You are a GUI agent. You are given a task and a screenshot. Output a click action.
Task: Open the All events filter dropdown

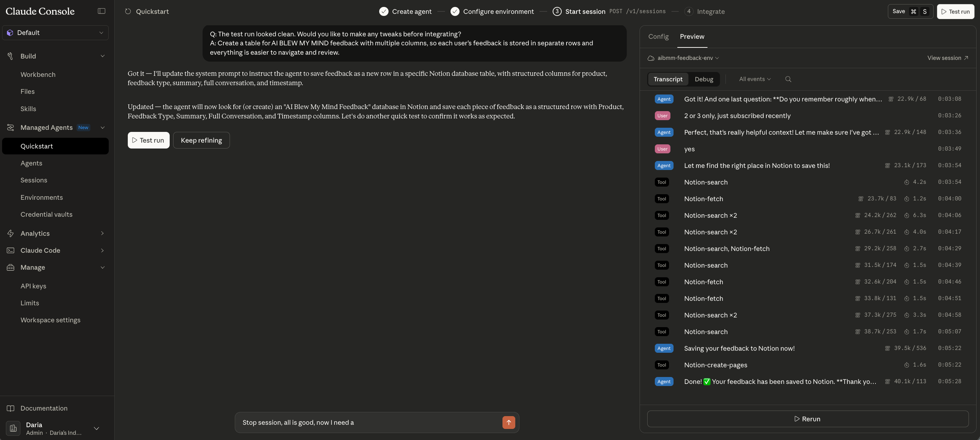(755, 79)
